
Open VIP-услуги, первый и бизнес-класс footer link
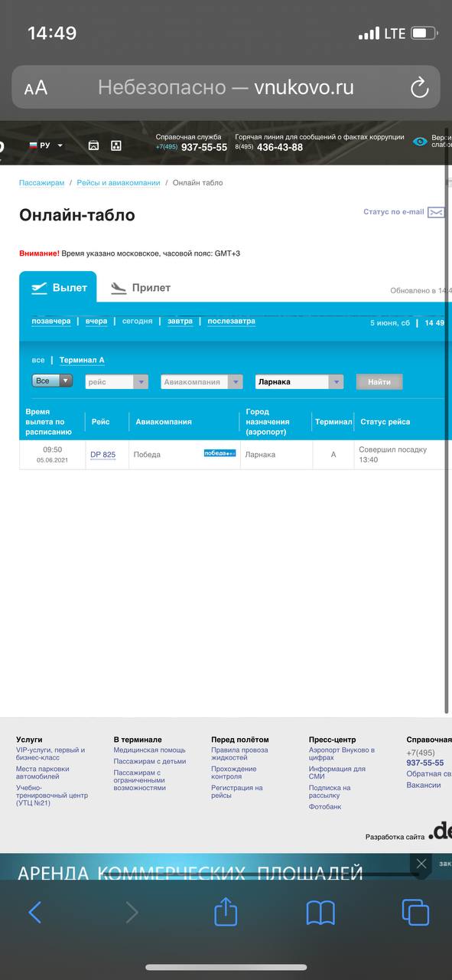pyautogui.click(x=50, y=754)
